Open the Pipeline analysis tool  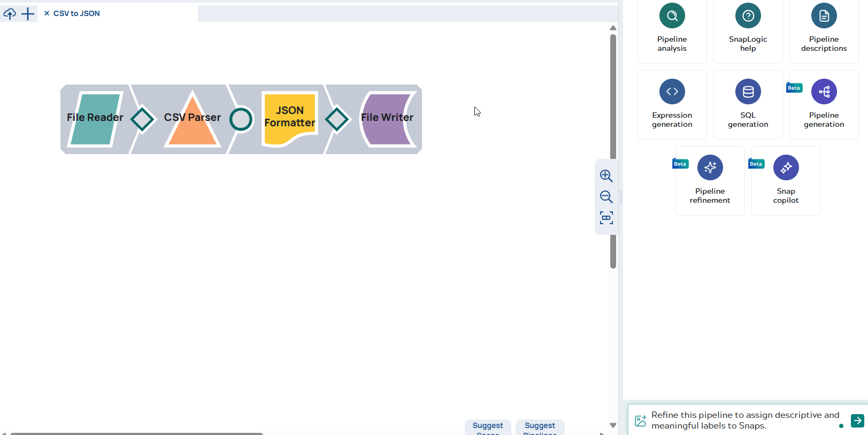672,29
